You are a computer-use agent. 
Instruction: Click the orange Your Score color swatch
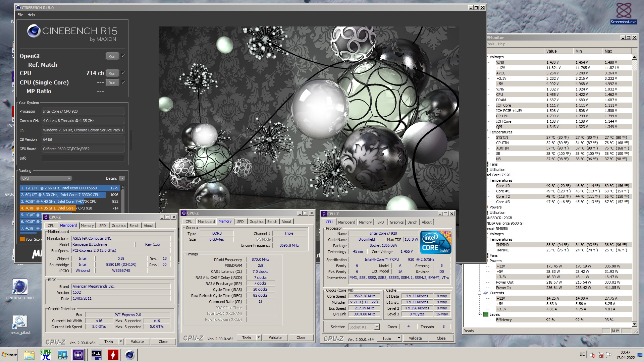tap(22, 239)
